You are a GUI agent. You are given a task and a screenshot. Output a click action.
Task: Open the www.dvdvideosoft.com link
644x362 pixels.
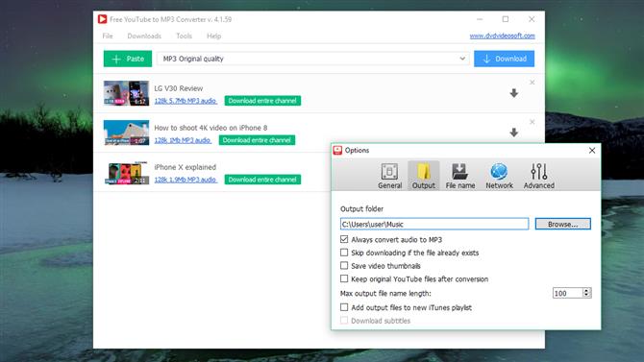[502, 36]
